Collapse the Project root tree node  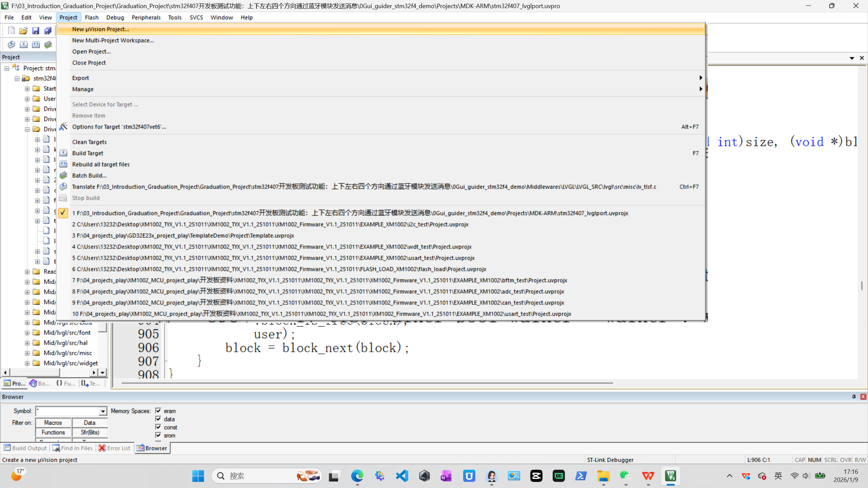click(x=7, y=68)
